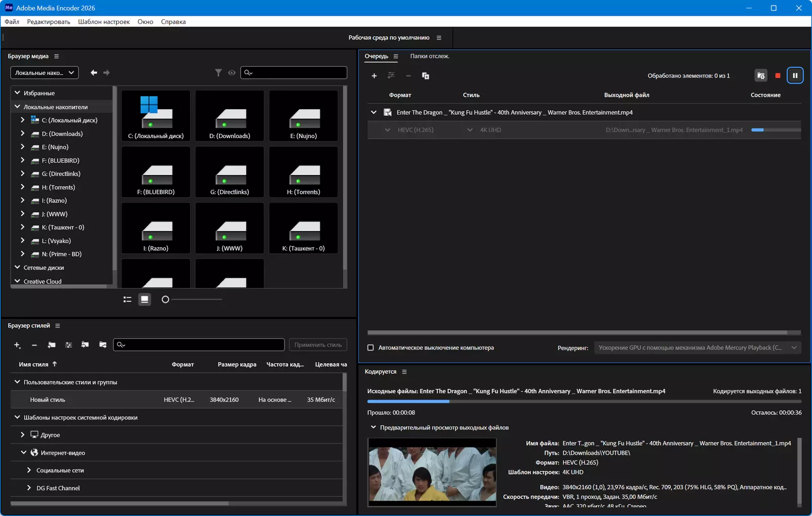
Task: Delete the selected style with minus icon
Action: 34,345
